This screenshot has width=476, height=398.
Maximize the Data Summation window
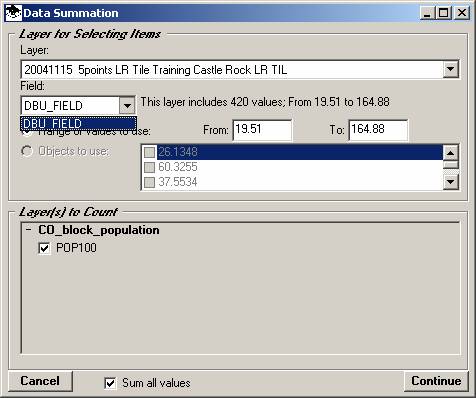coord(444,13)
